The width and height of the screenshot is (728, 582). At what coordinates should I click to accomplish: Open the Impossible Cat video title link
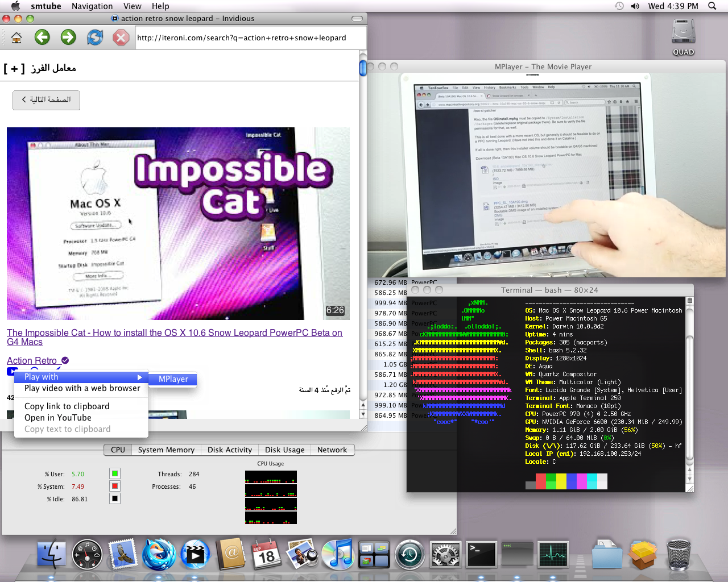point(175,337)
